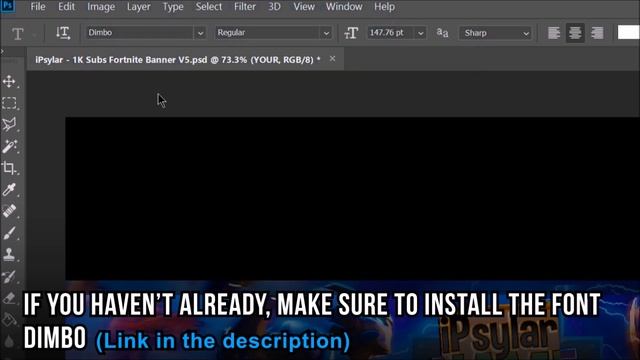The width and height of the screenshot is (640, 360).
Task: Click the font size icon
Action: tap(351, 33)
